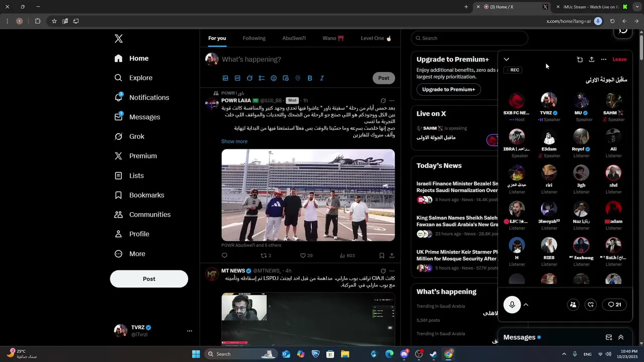Click Upgrade to Premium+ button
This screenshot has height=362, width=644.
pos(449,89)
